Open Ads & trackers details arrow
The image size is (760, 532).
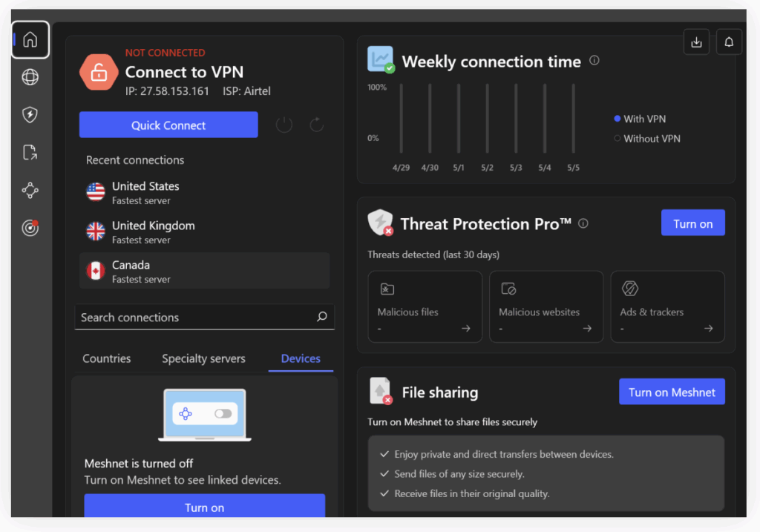coord(708,329)
